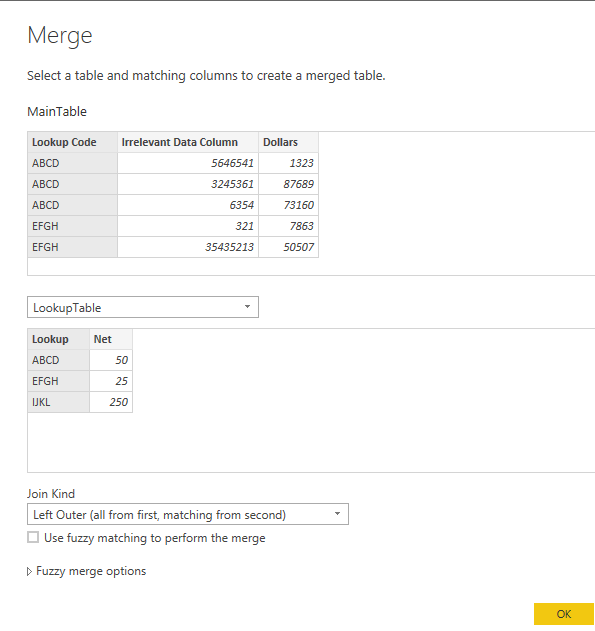Click Net cell with value 50
Image resolution: width=595 pixels, height=631 pixels.
pos(111,360)
